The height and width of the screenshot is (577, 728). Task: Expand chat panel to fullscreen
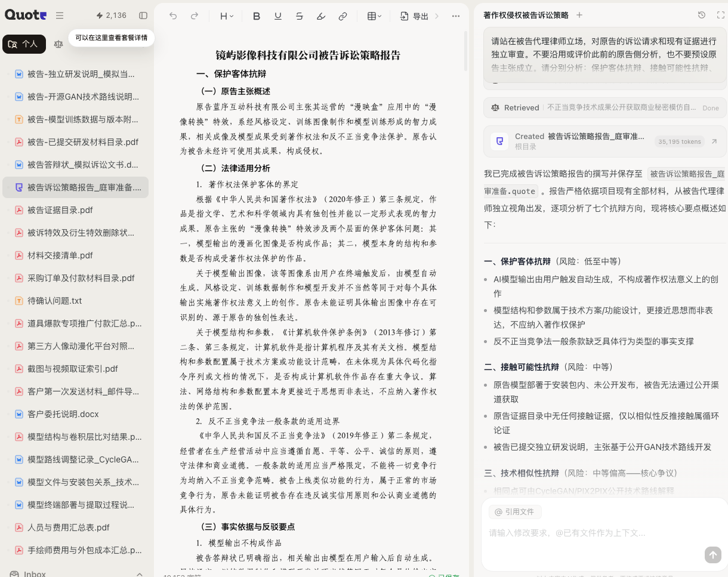tap(720, 15)
